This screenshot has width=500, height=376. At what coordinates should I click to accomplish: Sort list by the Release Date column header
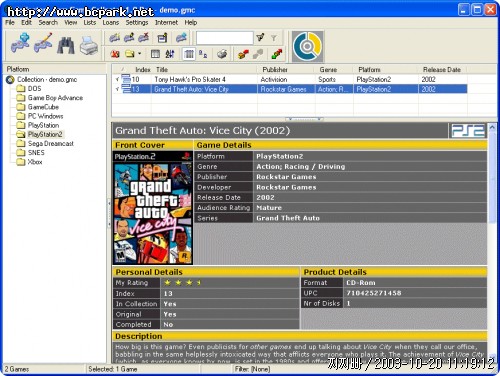pyautogui.click(x=442, y=70)
